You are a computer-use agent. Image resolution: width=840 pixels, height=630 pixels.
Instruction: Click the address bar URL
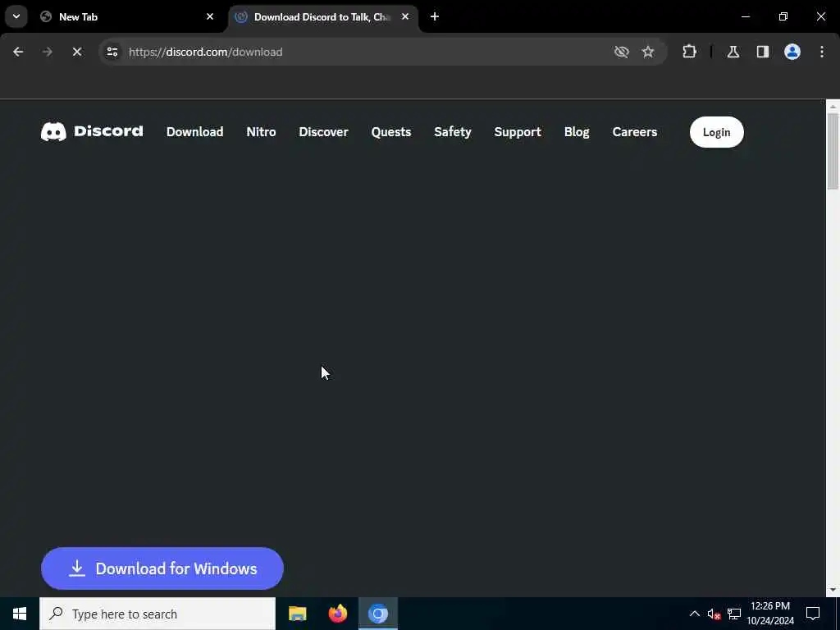pos(205,52)
